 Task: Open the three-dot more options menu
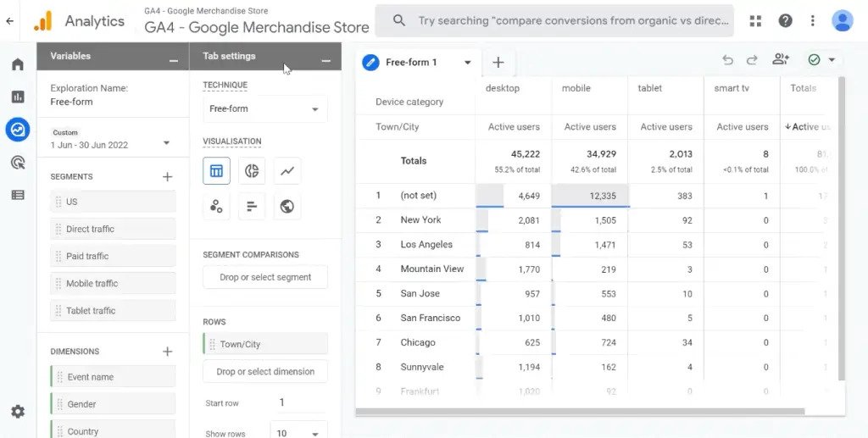click(x=813, y=21)
